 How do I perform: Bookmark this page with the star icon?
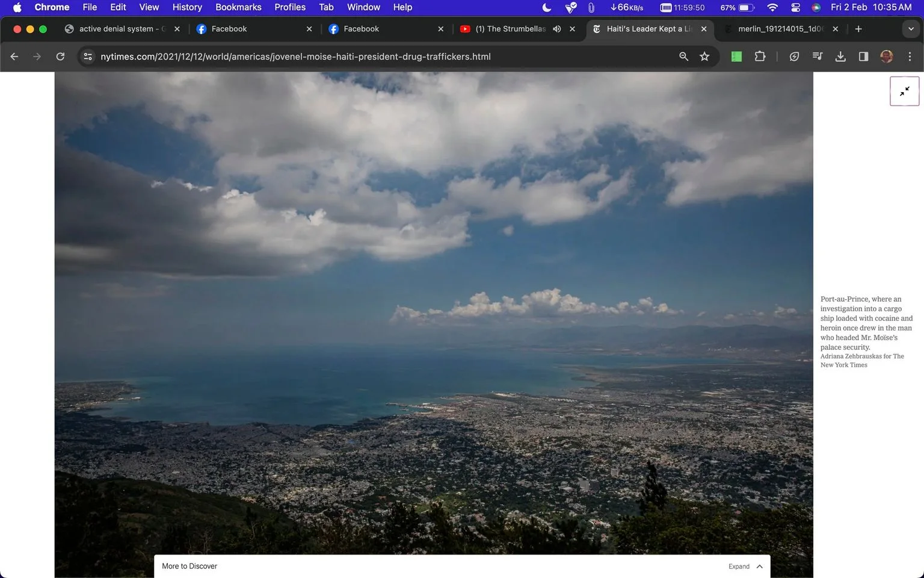tap(704, 57)
